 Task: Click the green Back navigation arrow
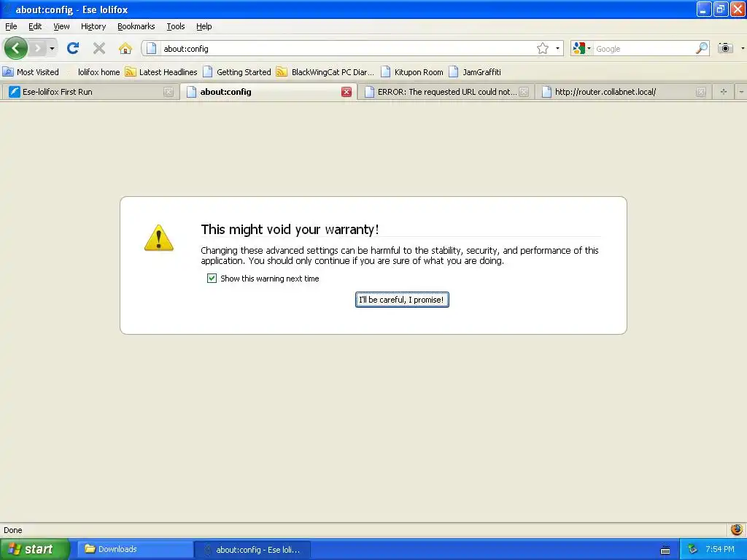point(15,48)
